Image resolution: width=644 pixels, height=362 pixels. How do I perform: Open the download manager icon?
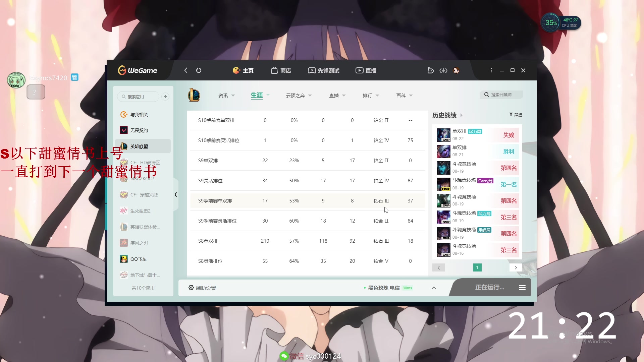pos(443,70)
